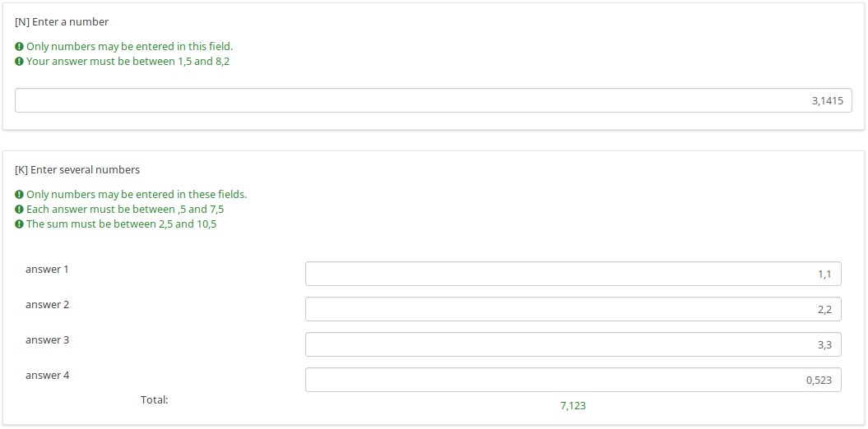Viewport: 868px width, 429px height.
Task: Click the 'Total:' label
Action: (x=154, y=400)
